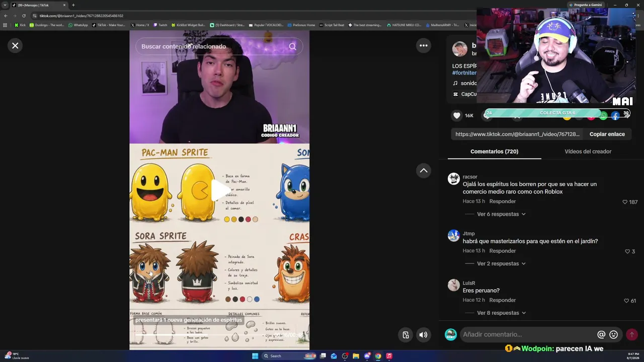
Task: Open Jtmp's profile avatar
Action: pyautogui.click(x=454, y=235)
